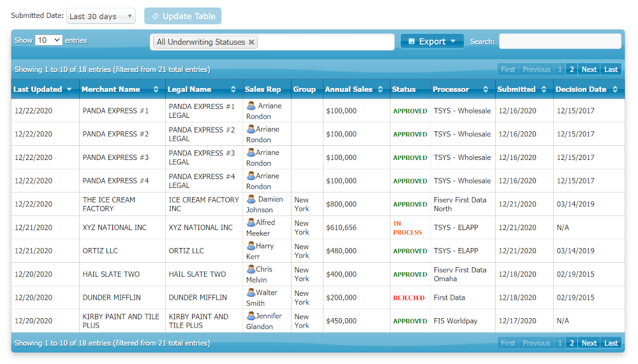The height and width of the screenshot is (364, 638).
Task: Sort by Annual Sales arrows icon
Action: (380, 89)
